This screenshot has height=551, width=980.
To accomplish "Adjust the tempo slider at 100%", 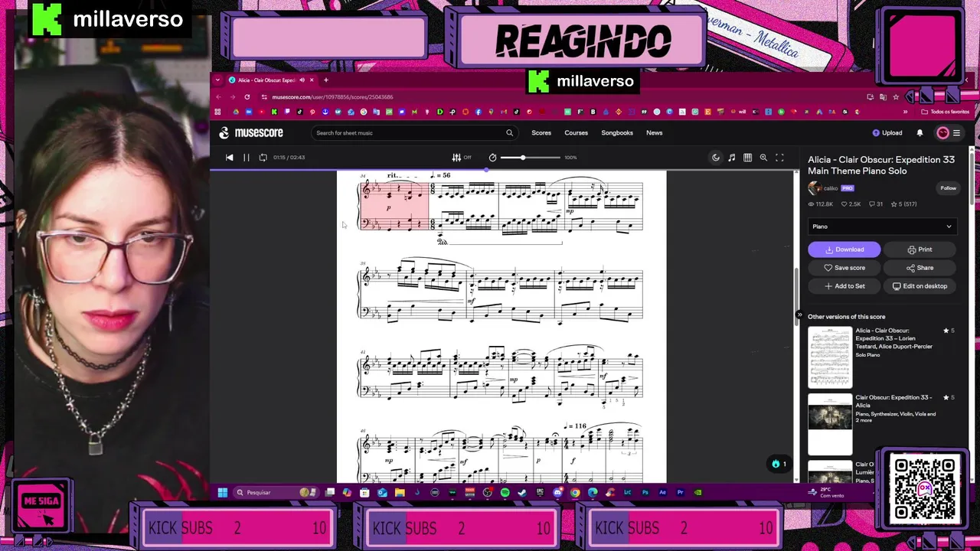I will [x=523, y=157].
